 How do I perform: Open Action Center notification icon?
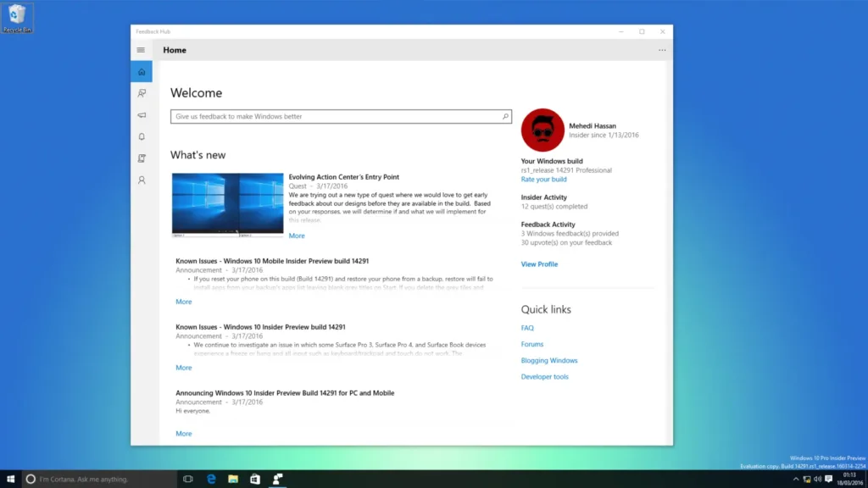tap(829, 480)
